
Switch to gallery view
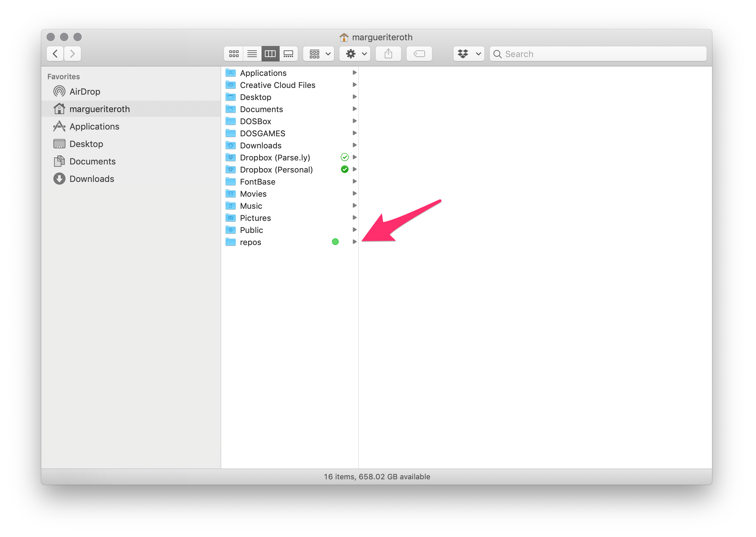coord(288,54)
